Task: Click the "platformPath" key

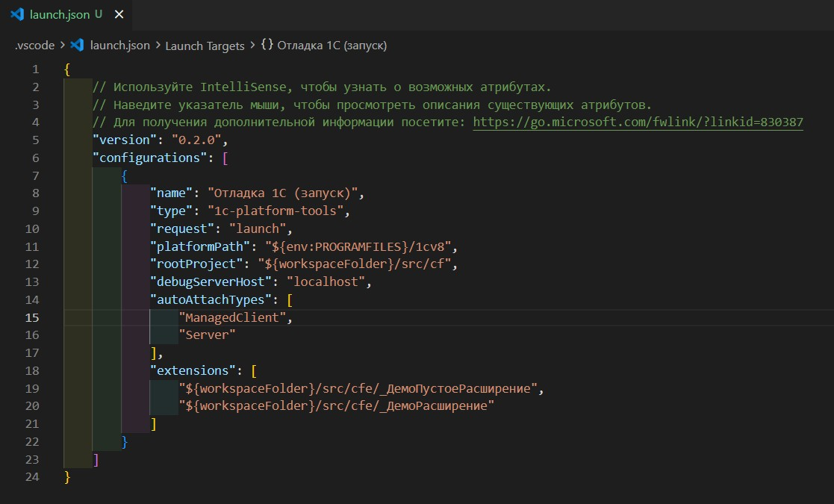Action: (x=200, y=246)
